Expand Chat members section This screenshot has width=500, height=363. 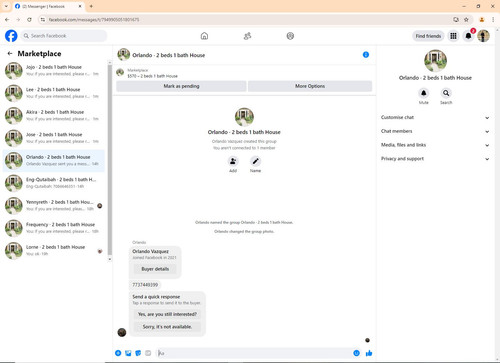coord(435,131)
